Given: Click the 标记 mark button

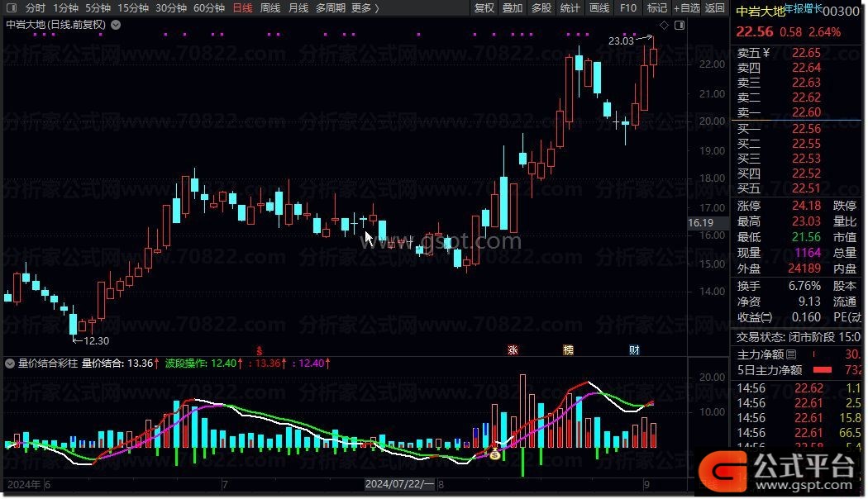Looking at the screenshot, I should tap(657, 8).
